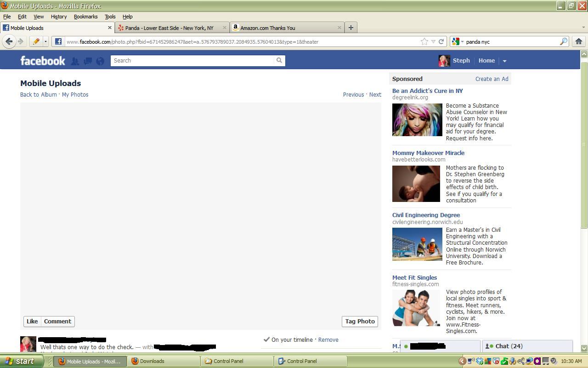
Task: Open Facebook messages icon
Action: point(88,61)
